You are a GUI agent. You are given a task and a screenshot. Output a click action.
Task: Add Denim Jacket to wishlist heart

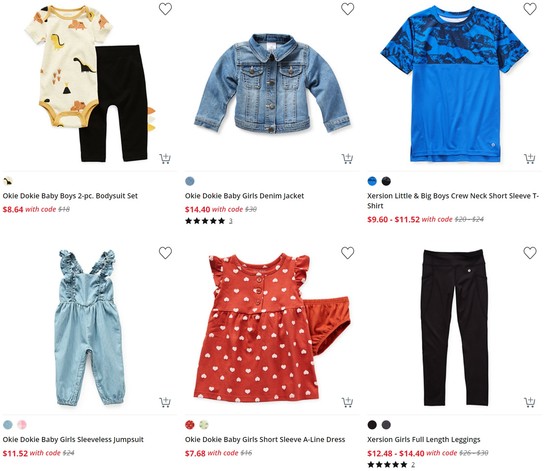[x=348, y=9]
